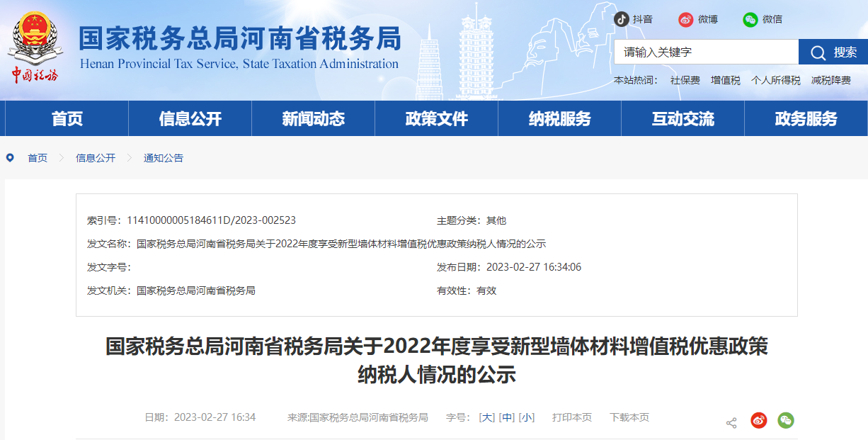Switch to the 纳税服务 menu item
This screenshot has height=440, width=868.
pyautogui.click(x=559, y=118)
